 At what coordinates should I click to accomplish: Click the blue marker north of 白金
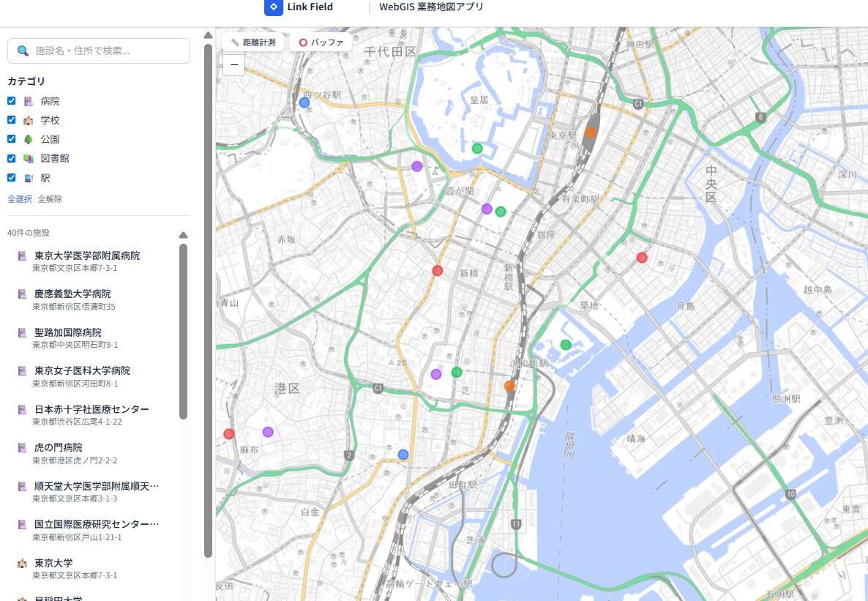403,455
